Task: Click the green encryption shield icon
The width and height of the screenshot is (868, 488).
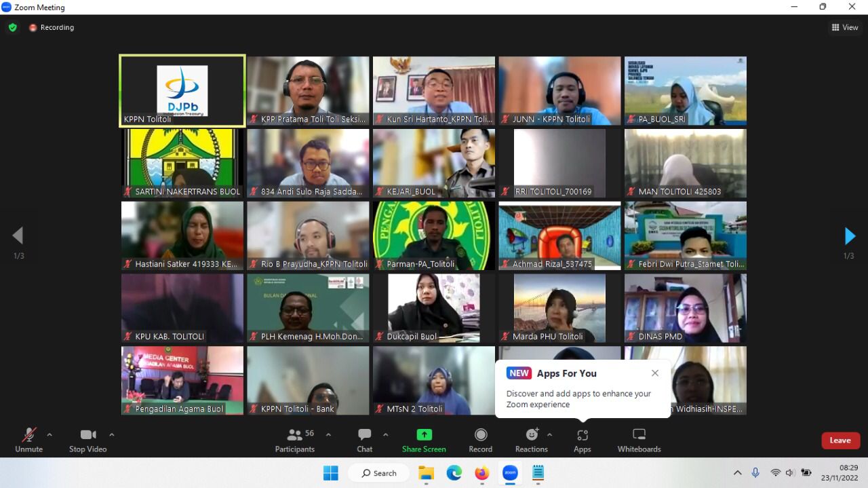Action: click(12, 27)
